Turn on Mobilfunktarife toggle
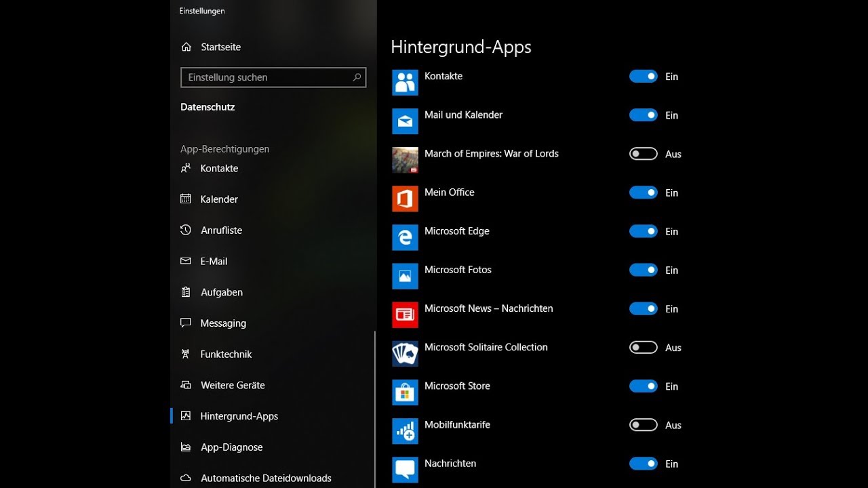The width and height of the screenshot is (868, 488). click(x=644, y=425)
